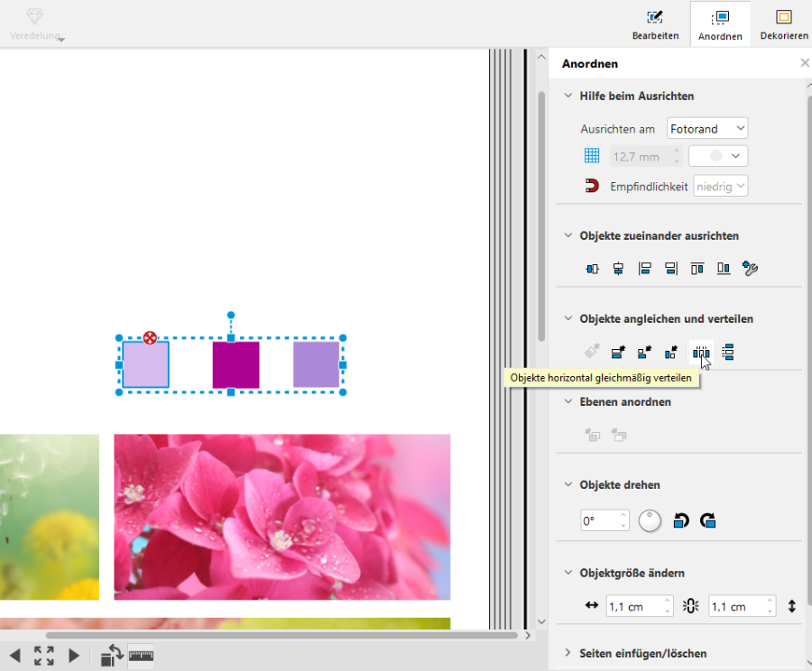
Task: Toggle the aspect ratio chain lock
Action: point(691,607)
